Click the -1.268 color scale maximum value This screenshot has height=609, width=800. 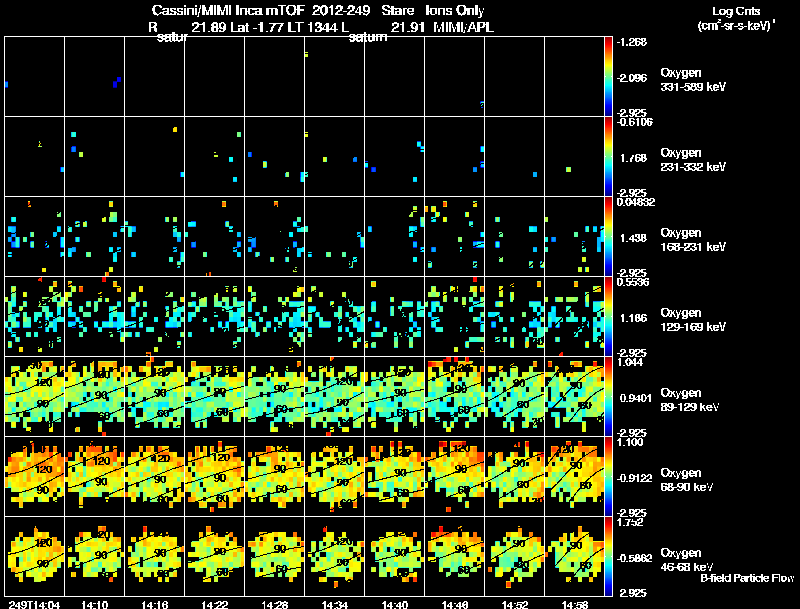[632, 42]
